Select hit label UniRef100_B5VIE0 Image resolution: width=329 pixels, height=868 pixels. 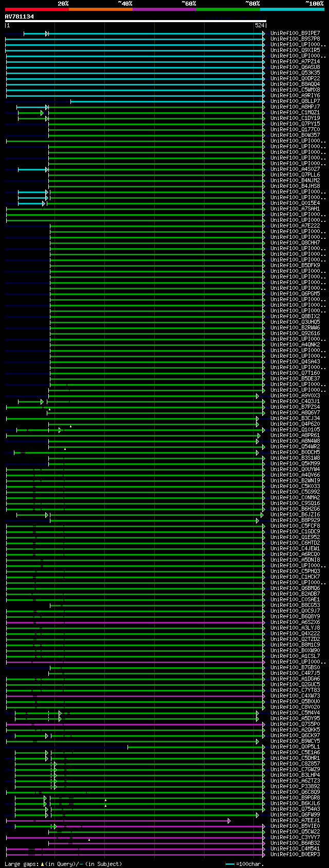coord(295,826)
